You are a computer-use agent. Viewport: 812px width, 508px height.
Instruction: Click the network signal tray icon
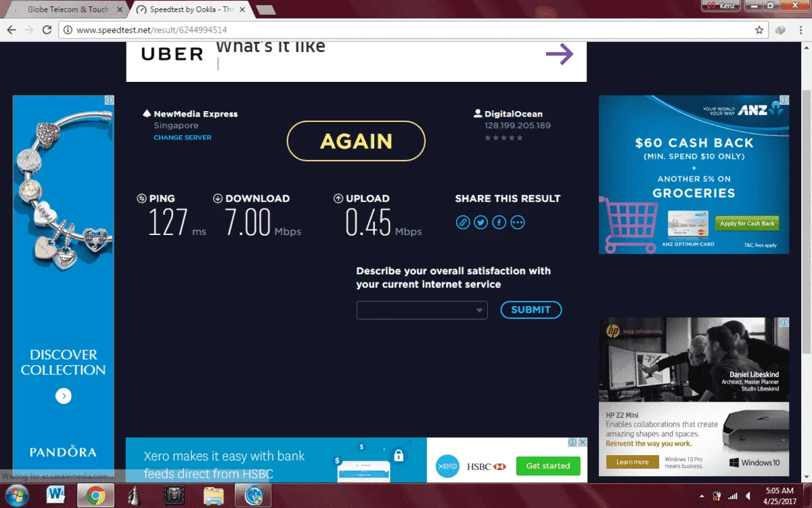pyautogui.click(x=732, y=496)
